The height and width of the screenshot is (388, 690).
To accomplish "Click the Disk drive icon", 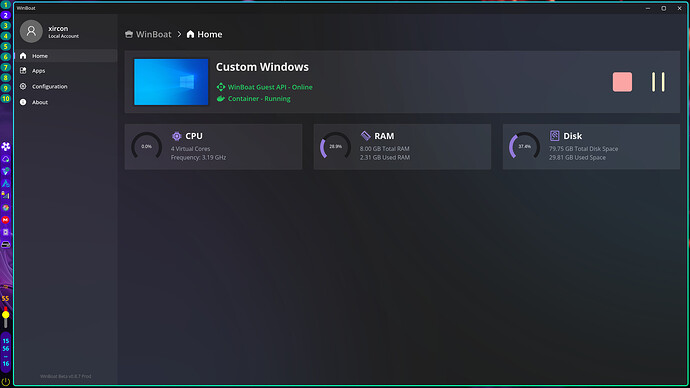I will [554, 135].
